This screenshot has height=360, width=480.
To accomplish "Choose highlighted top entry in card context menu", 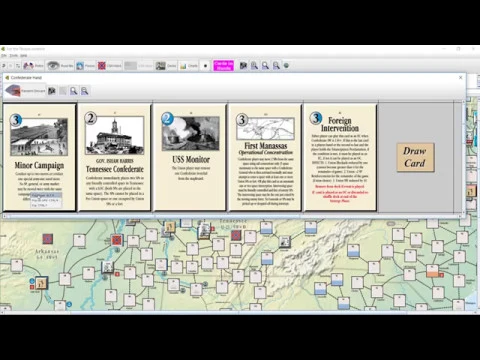I will (x=46, y=195).
